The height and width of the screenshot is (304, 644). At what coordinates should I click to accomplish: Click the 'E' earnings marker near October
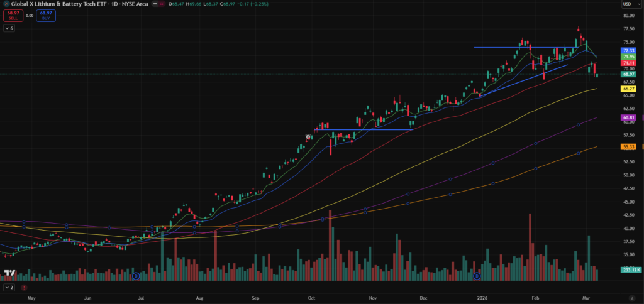pos(308,136)
